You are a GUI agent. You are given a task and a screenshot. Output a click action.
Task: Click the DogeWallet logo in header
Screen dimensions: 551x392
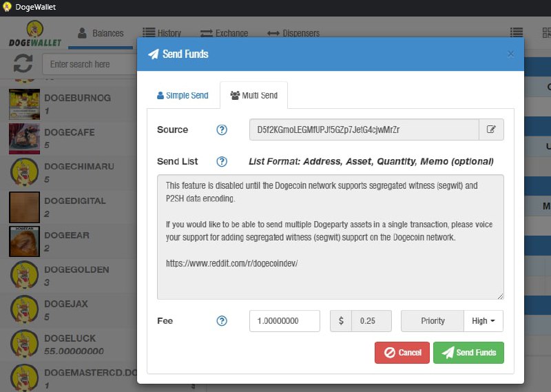coord(35,34)
